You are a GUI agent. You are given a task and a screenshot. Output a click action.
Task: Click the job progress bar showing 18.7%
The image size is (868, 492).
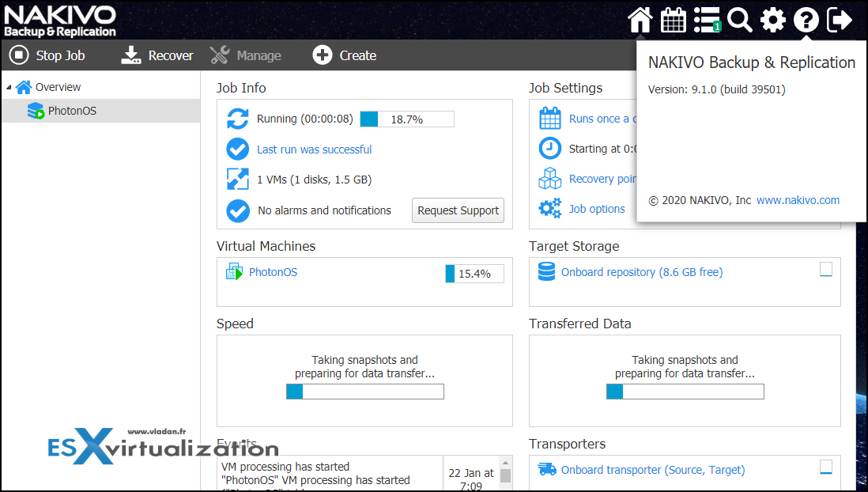407,119
